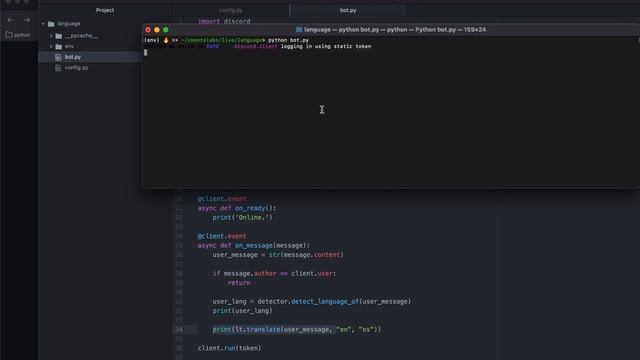Click 'detect_language_of' method call
Screen dimensions: 640x360
click(325, 302)
